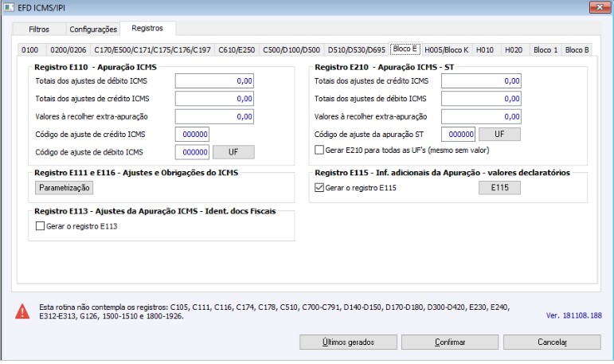This screenshot has width=614, height=364.
Task: Click the EFD ICMS/IPI window title icon
Action: tap(9, 7)
